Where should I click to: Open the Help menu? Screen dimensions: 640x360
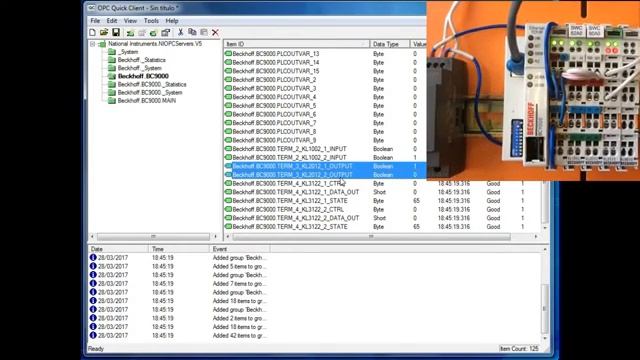(172, 20)
